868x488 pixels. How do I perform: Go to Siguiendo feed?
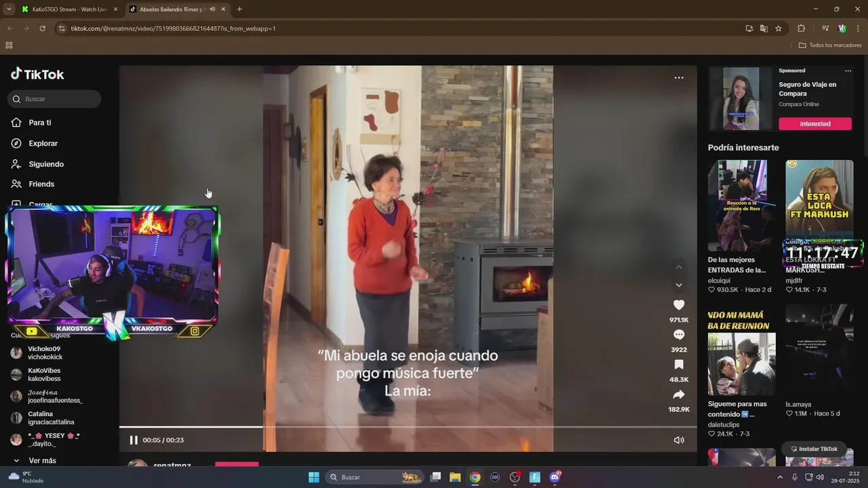click(x=37, y=164)
